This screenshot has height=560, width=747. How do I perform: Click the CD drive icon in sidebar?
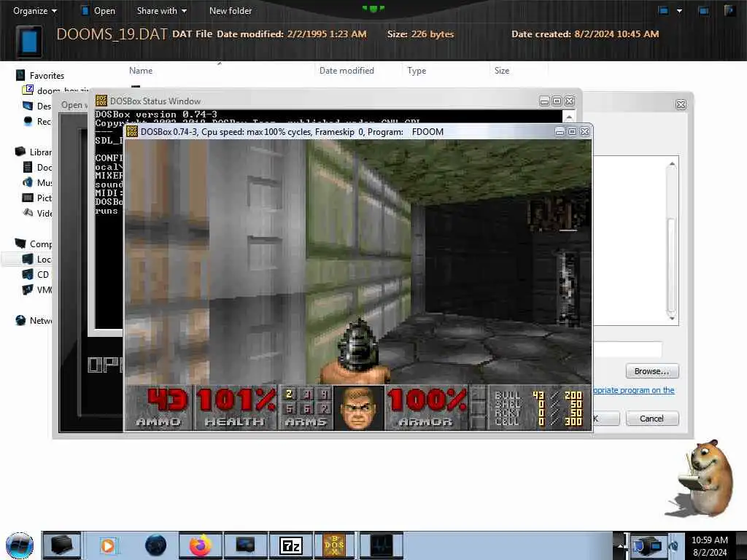[x=28, y=274]
